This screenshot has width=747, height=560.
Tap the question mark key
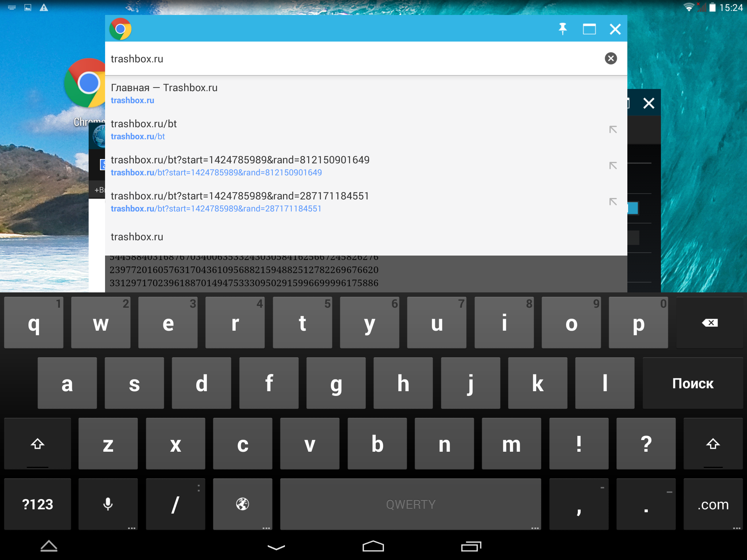[x=646, y=444]
